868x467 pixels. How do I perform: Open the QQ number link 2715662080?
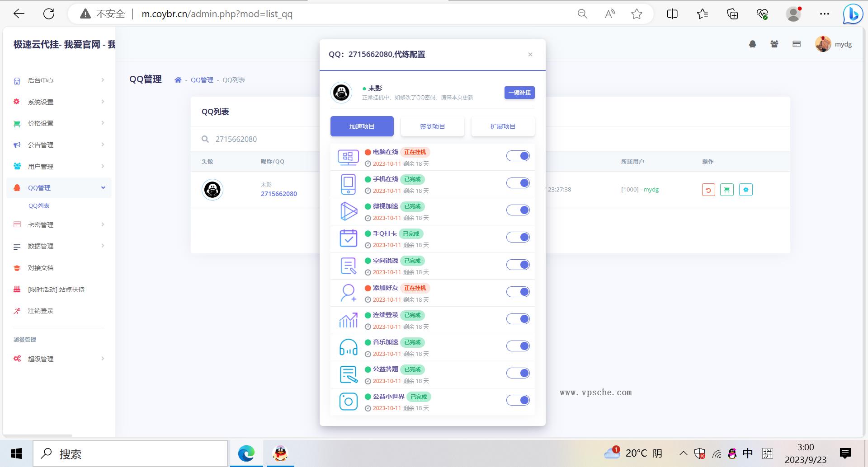pos(278,194)
